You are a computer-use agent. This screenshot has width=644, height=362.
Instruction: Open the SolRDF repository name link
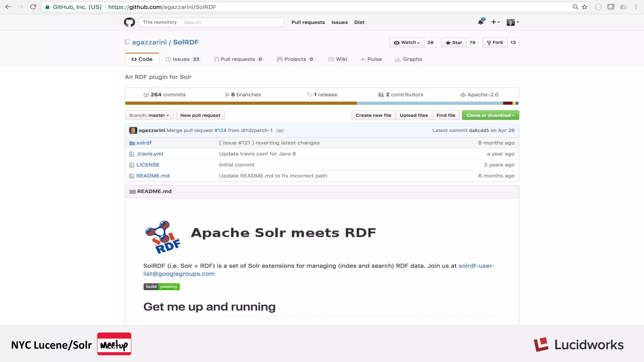[x=186, y=42]
